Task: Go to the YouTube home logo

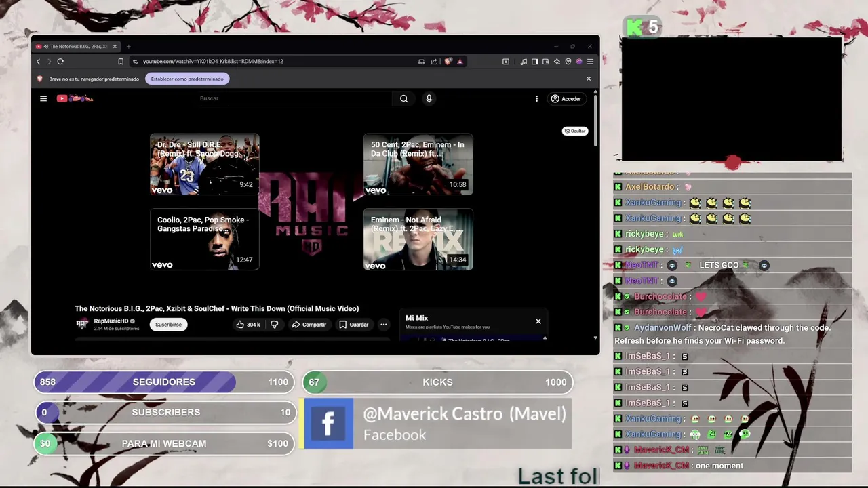Action: [75, 99]
